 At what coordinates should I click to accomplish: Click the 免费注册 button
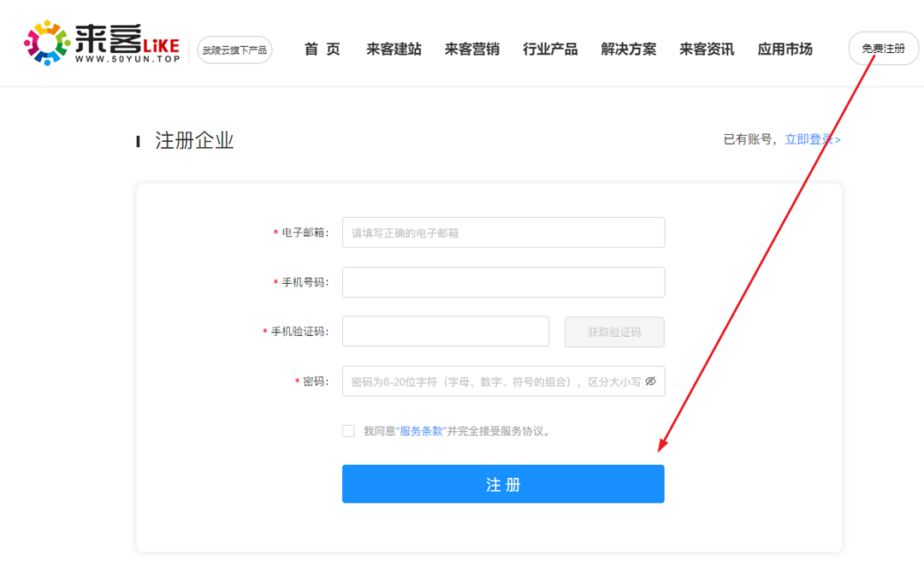click(x=883, y=48)
